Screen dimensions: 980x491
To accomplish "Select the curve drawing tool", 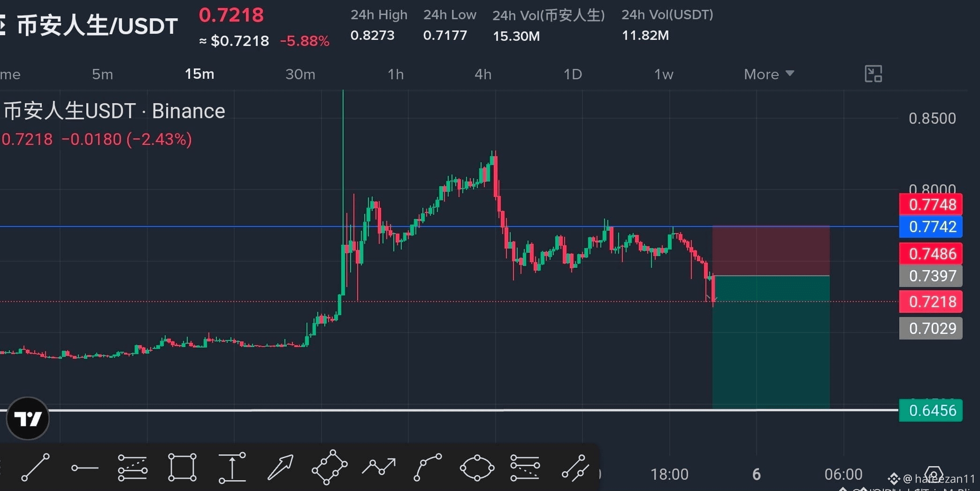I will click(x=428, y=467).
